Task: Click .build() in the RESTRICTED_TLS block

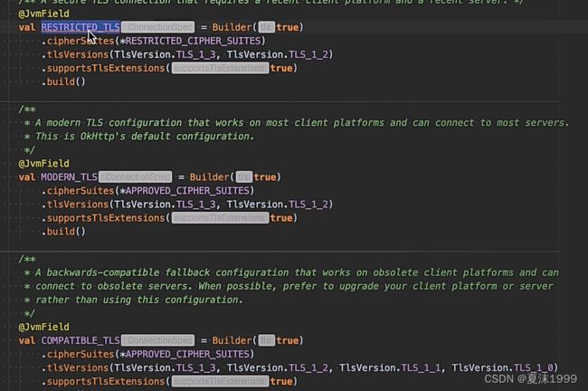Action: (63, 81)
